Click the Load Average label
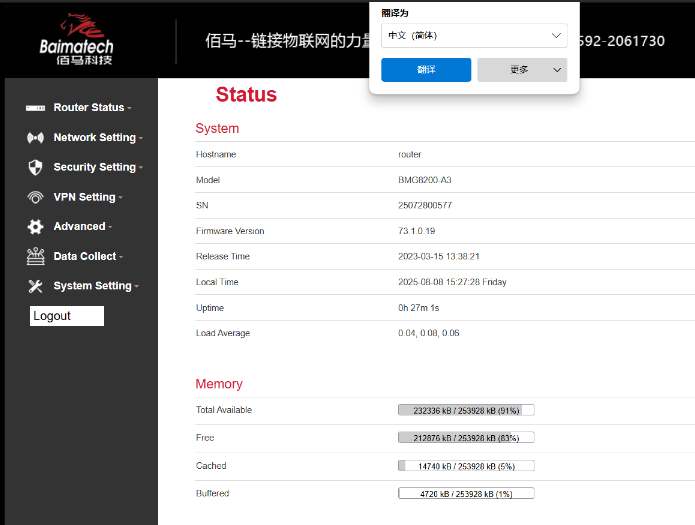 click(x=223, y=333)
